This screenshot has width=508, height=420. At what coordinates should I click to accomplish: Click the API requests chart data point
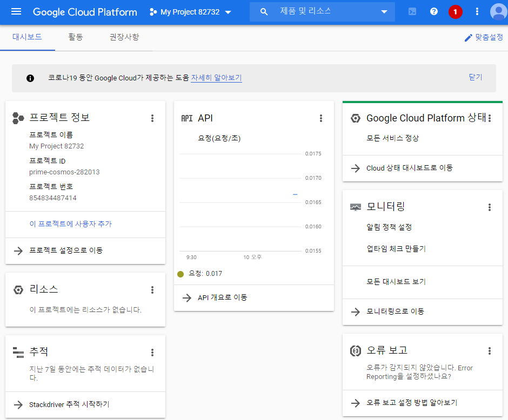[295, 194]
